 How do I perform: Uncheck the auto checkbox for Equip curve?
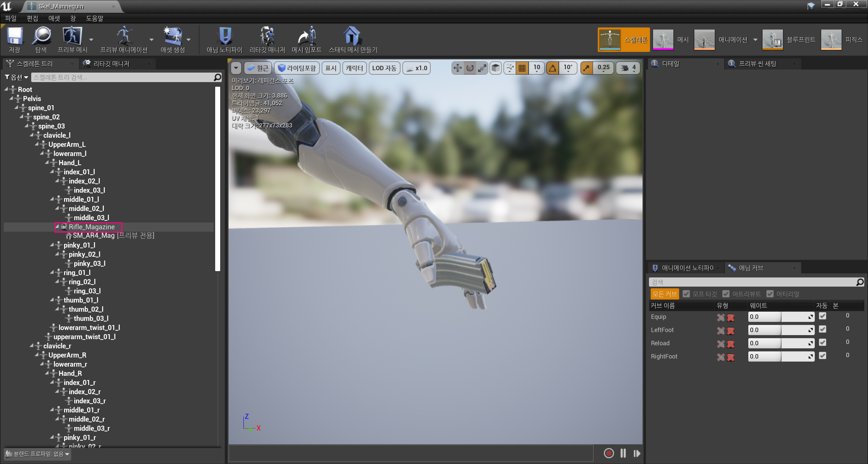coord(823,316)
